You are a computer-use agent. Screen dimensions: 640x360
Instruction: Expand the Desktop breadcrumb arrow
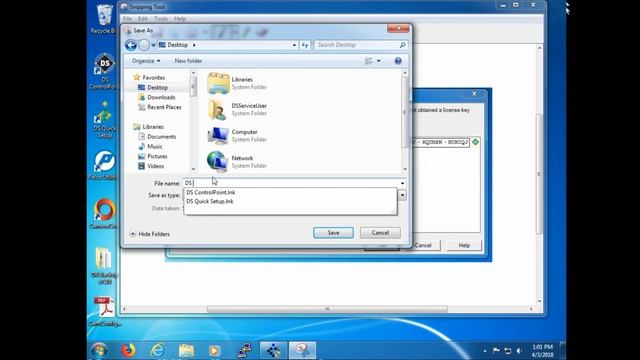[194, 45]
